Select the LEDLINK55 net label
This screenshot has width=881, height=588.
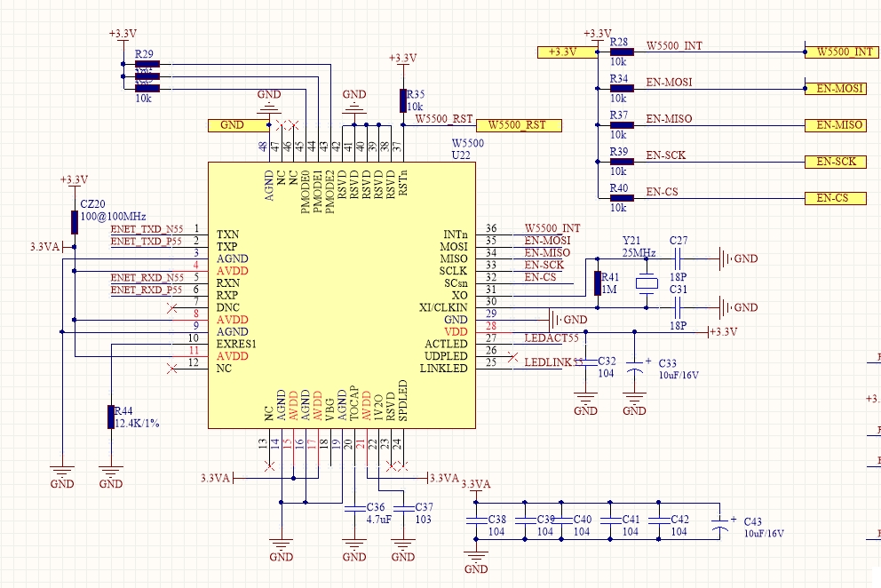coord(553,362)
